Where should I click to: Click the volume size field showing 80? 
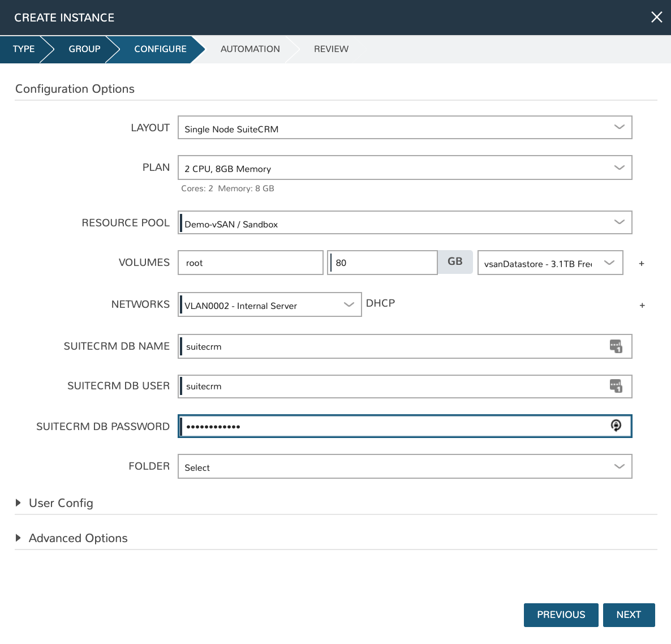click(382, 263)
